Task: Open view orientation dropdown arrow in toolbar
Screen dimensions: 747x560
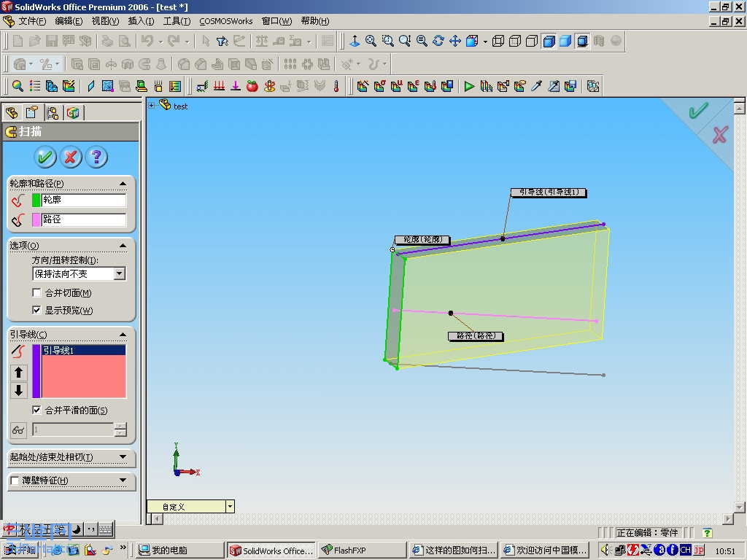Action: pyautogui.click(x=485, y=42)
